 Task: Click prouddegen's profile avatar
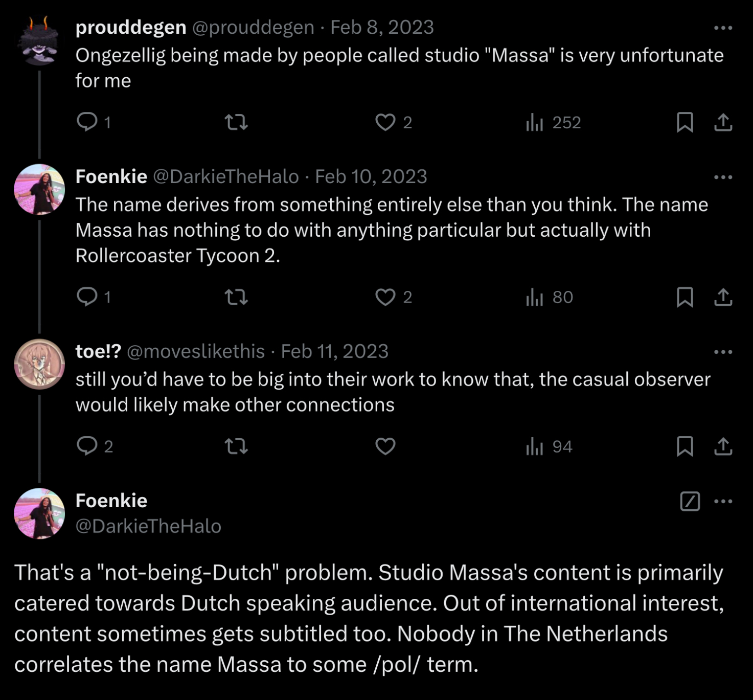[x=39, y=41]
